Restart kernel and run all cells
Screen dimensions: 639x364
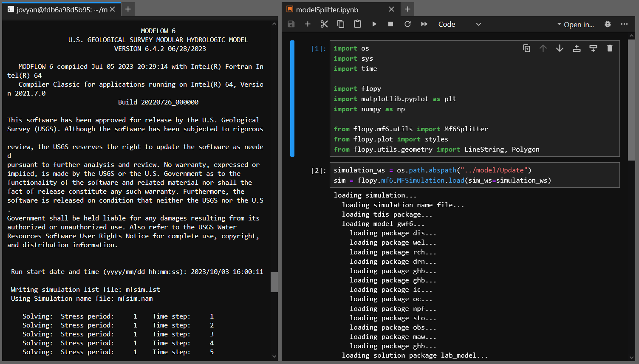click(x=424, y=24)
